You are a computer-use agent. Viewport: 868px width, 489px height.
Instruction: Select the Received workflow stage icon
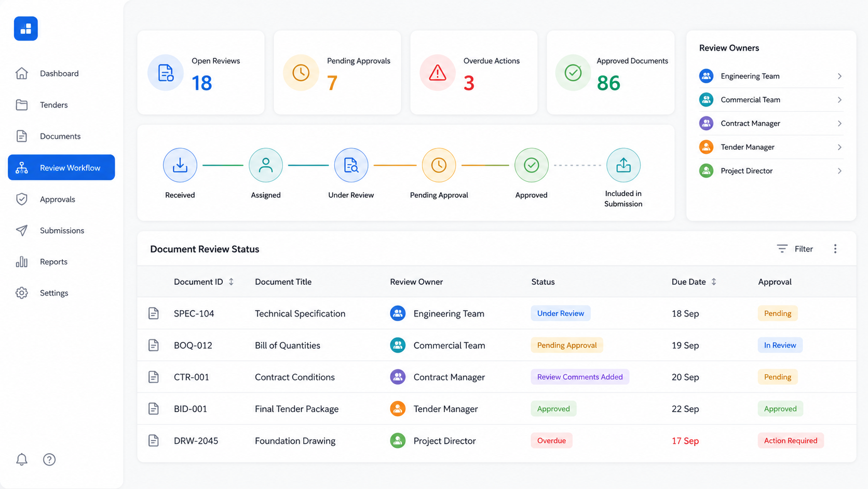coord(180,165)
